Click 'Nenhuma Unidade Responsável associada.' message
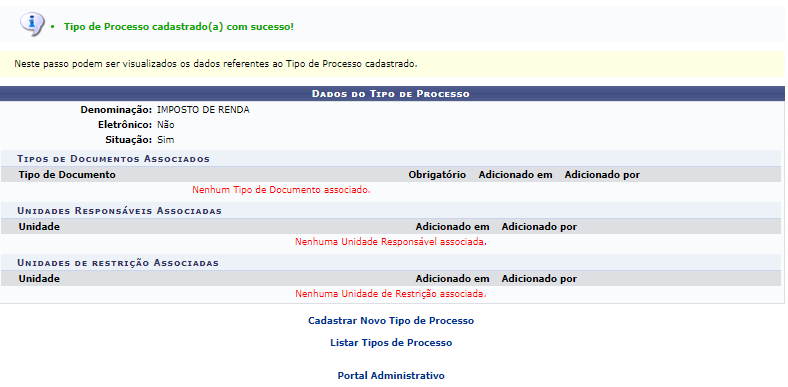 [x=391, y=242]
